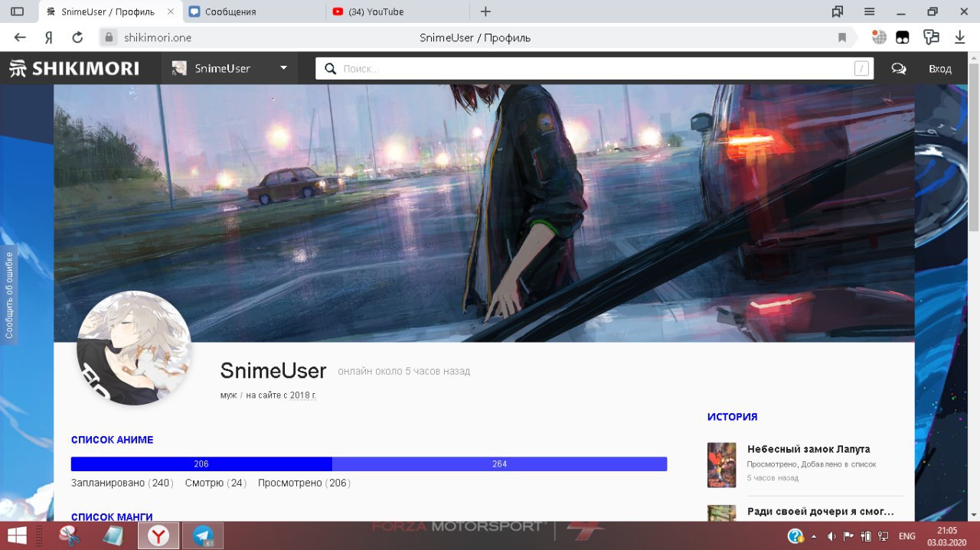Open the Yandex browser hamburger menu
This screenshot has height=550, width=980.
[870, 11]
